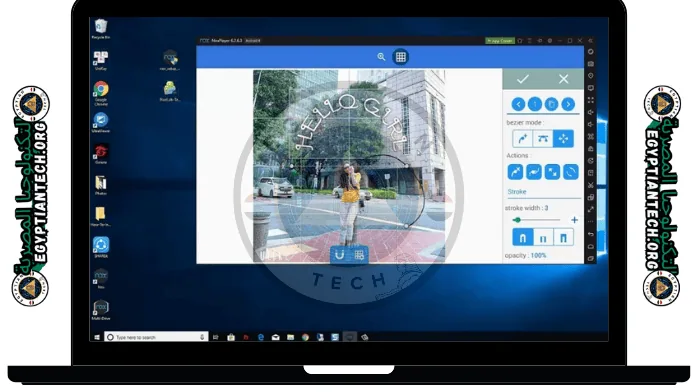The height and width of the screenshot is (392, 698).
Task: Click the microphone icon in search box
Action: (x=202, y=337)
